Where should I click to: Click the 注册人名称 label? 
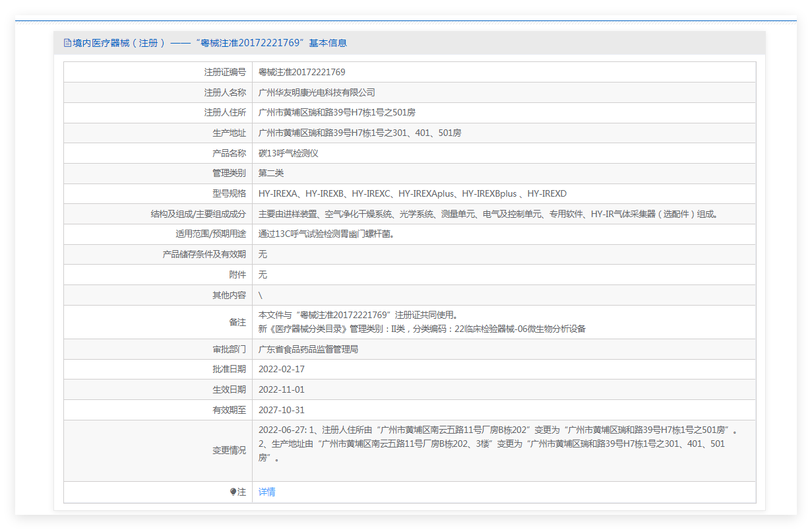tap(225, 92)
